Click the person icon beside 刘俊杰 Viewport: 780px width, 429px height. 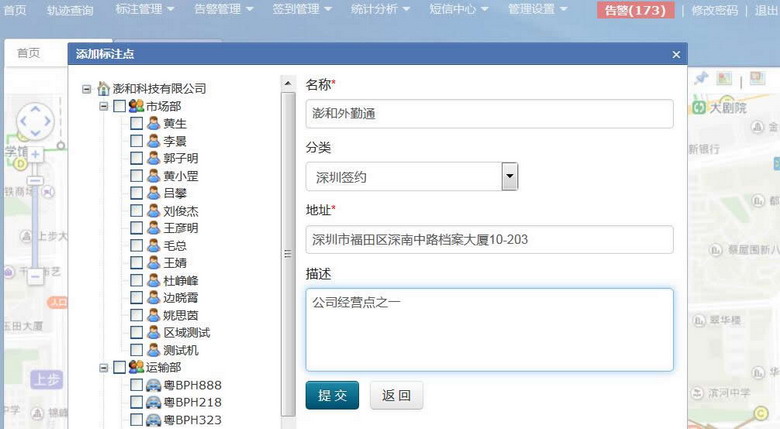point(153,211)
